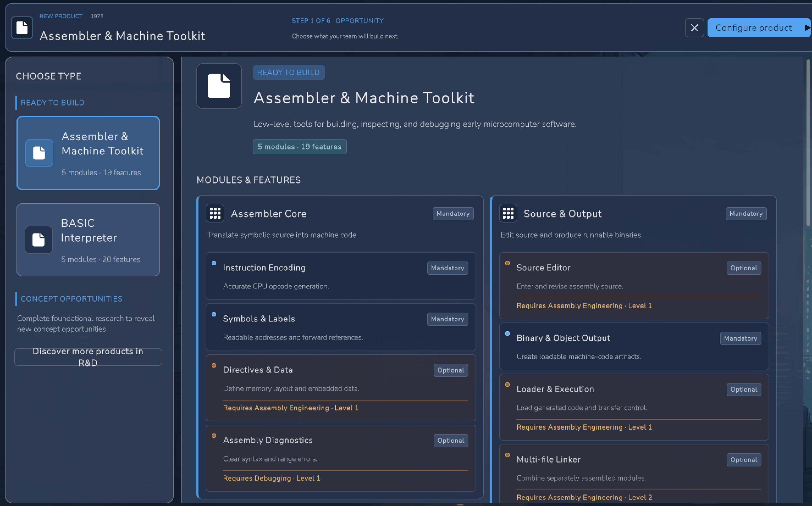Screen dimensions: 812x506
Task: Click Mandatory badge on Instruction Encoding
Action: point(447,268)
